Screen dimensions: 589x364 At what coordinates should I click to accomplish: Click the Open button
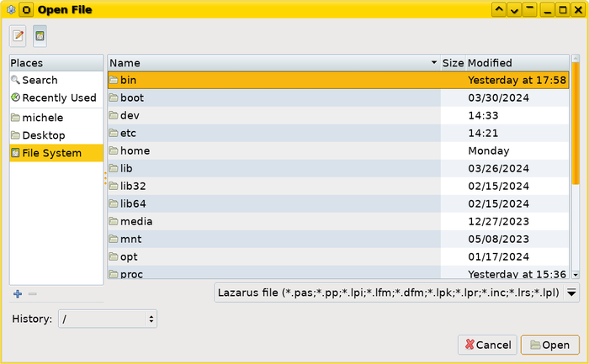[550, 345]
